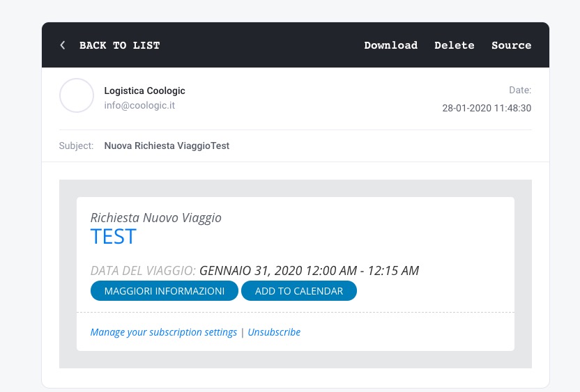Click the empty sender avatar circle
The height and width of the screenshot is (392, 580).
click(77, 95)
